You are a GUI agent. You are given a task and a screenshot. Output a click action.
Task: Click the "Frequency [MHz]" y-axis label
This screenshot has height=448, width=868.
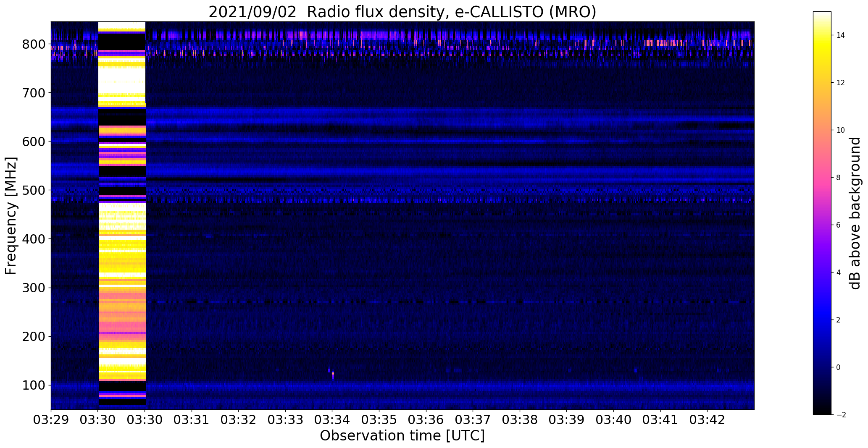point(11,216)
